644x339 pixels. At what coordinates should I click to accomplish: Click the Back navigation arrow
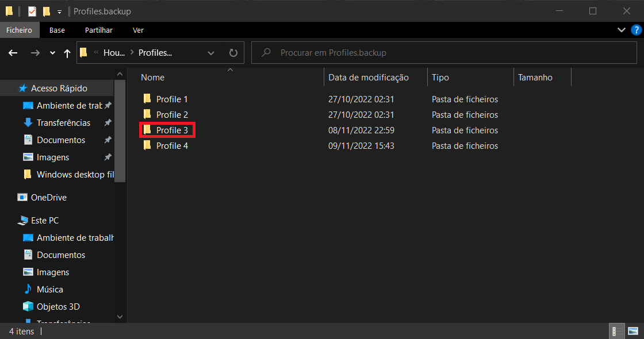[13, 53]
